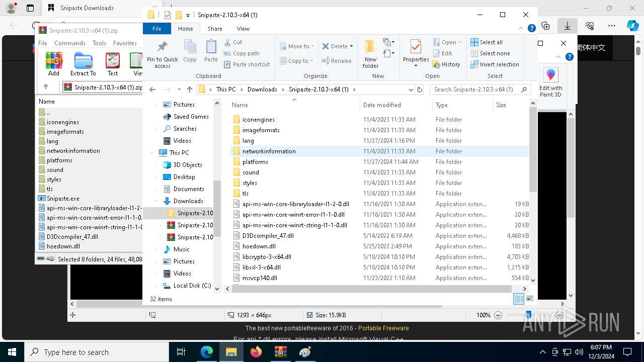Click History in the Open group
Image resolution: width=644 pixels, height=362 pixels.
(446, 64)
